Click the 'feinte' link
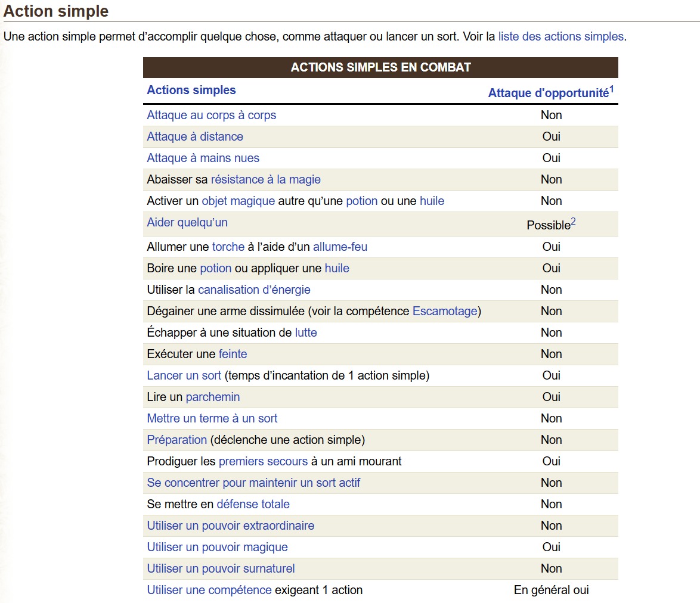Screen dimensions: 700x603 [233, 354]
